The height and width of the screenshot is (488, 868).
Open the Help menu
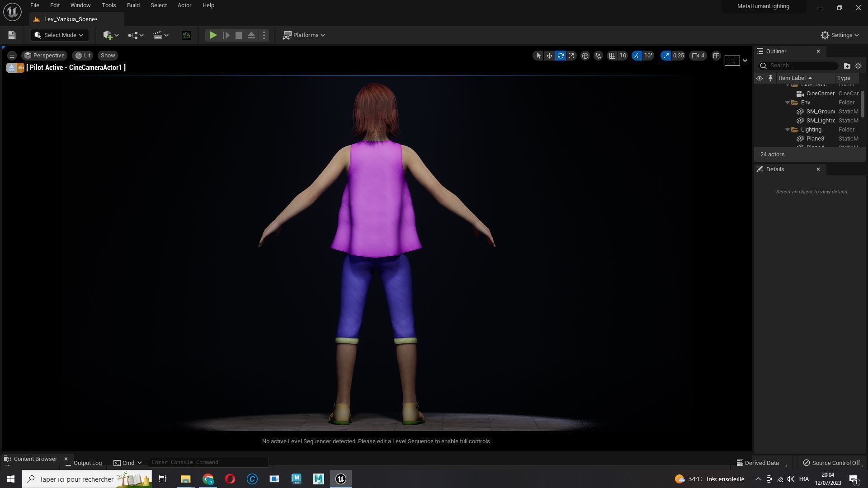click(x=208, y=5)
